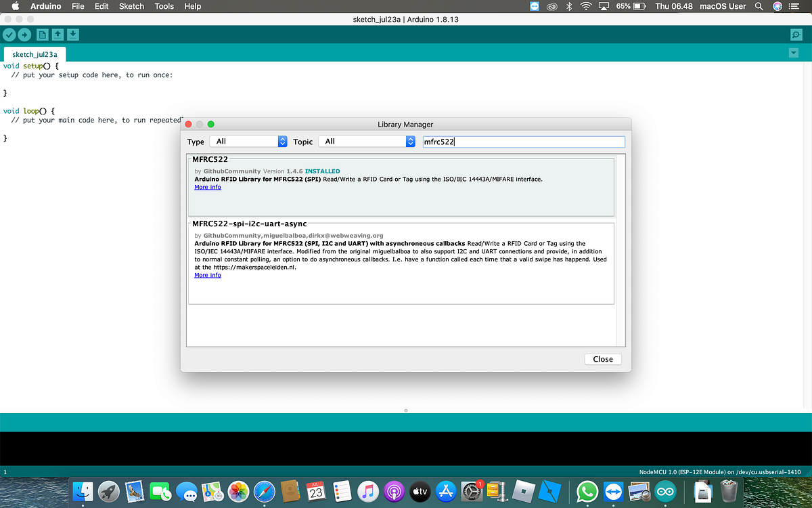
Task: Open Reminders in the Dock
Action: pyautogui.click(x=342, y=492)
